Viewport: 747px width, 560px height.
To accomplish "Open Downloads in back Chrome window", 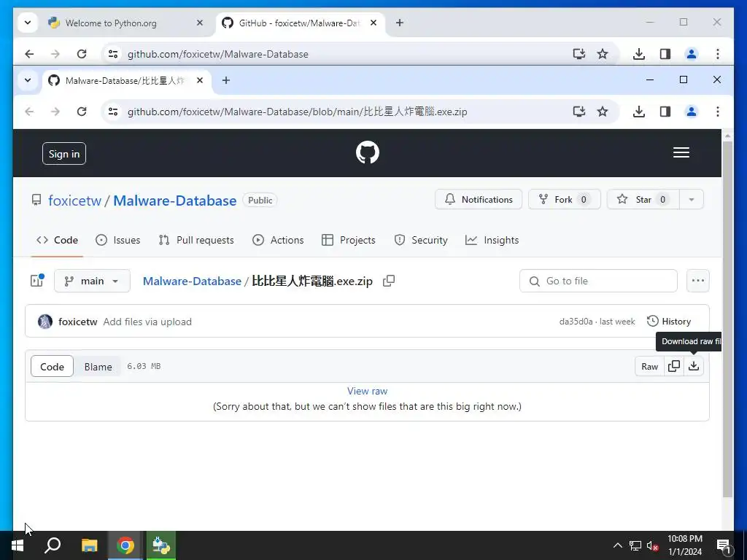I will pos(639,54).
